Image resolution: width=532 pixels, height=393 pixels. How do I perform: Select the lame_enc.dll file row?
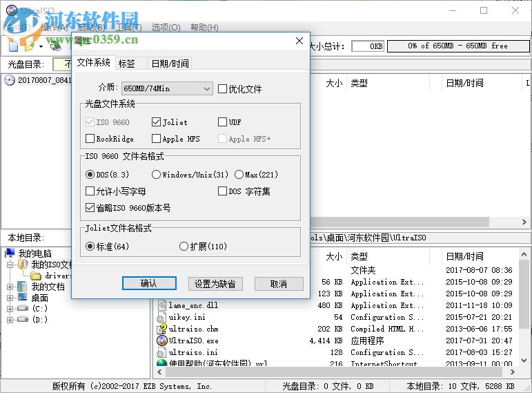335,305
